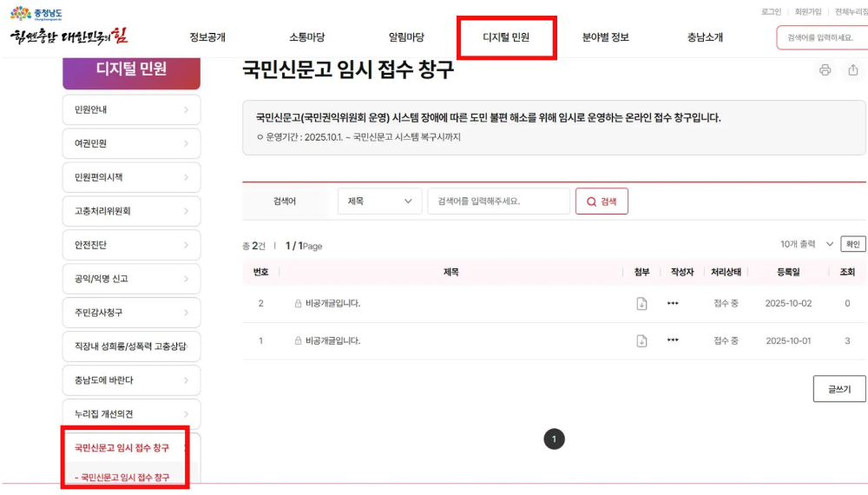Expand the 여권민원 sidebar item
Screen dimensions: 868x495
coord(131,144)
